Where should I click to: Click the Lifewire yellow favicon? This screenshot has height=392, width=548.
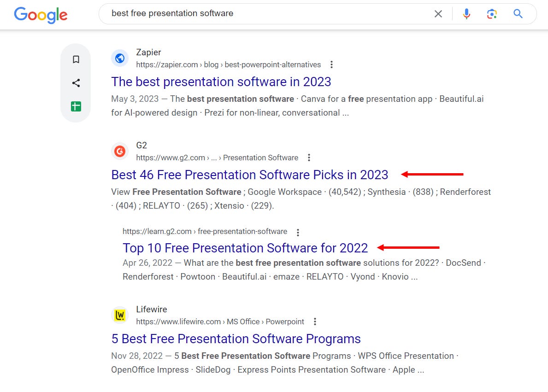120,315
